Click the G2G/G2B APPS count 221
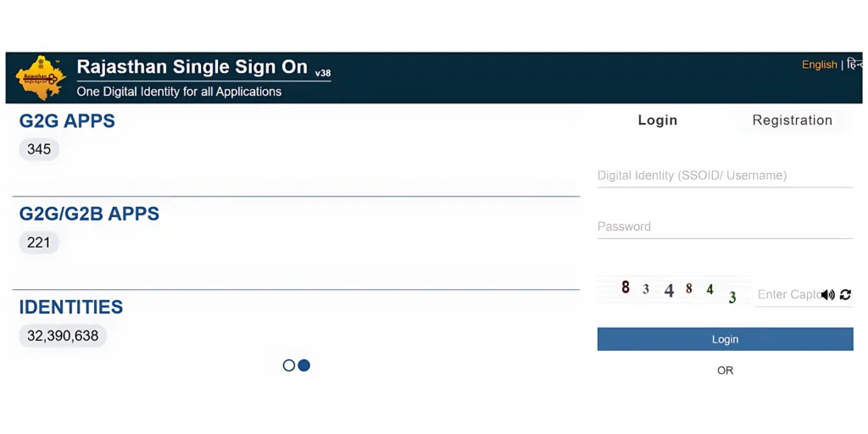 39,242
